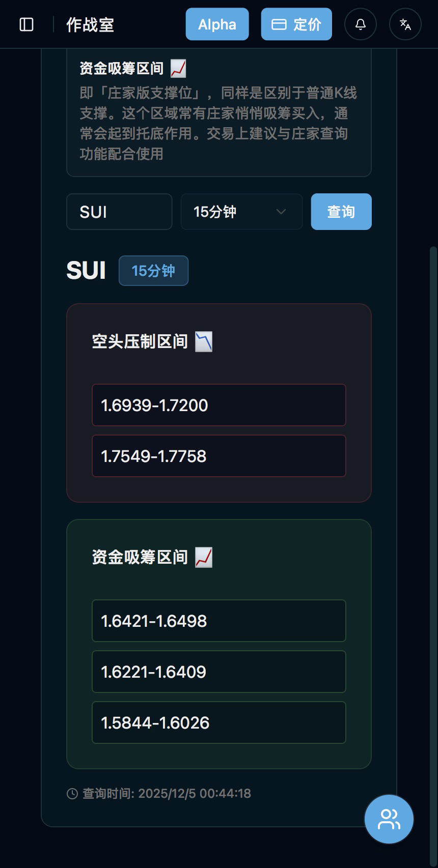Select resistance range 1.7549-1.7758
This screenshot has height=868, width=438.
coord(219,456)
